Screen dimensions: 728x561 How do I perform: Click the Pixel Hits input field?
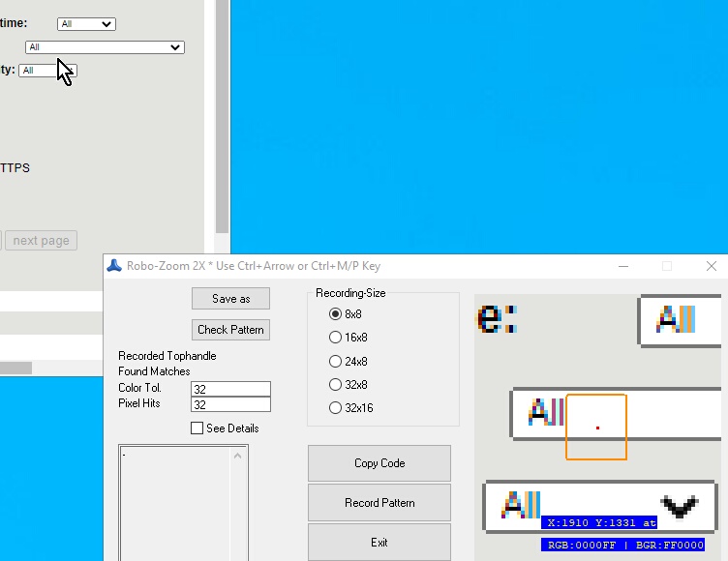click(230, 404)
